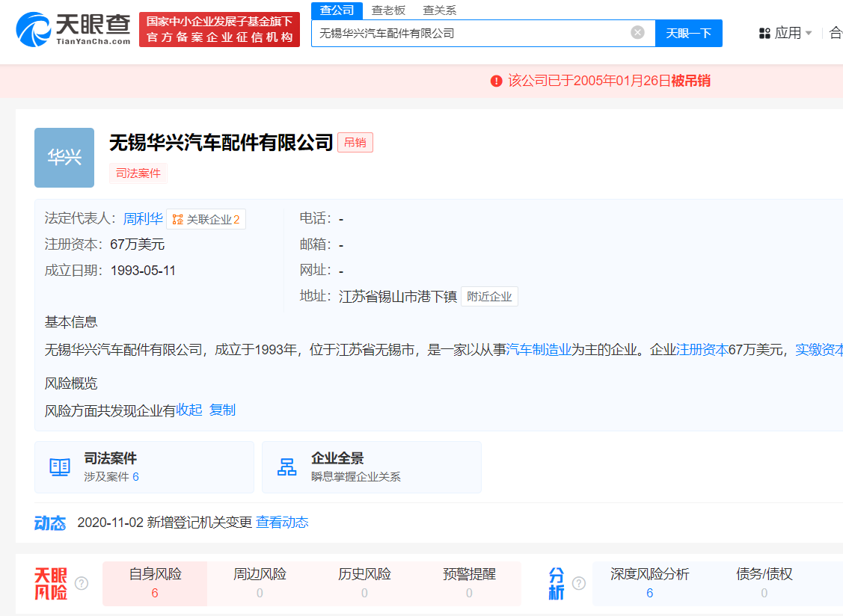Click the revocation notice text 该公司已于2005年01月26日被吊销
Viewport: 843px width, 616px height.
[609, 81]
